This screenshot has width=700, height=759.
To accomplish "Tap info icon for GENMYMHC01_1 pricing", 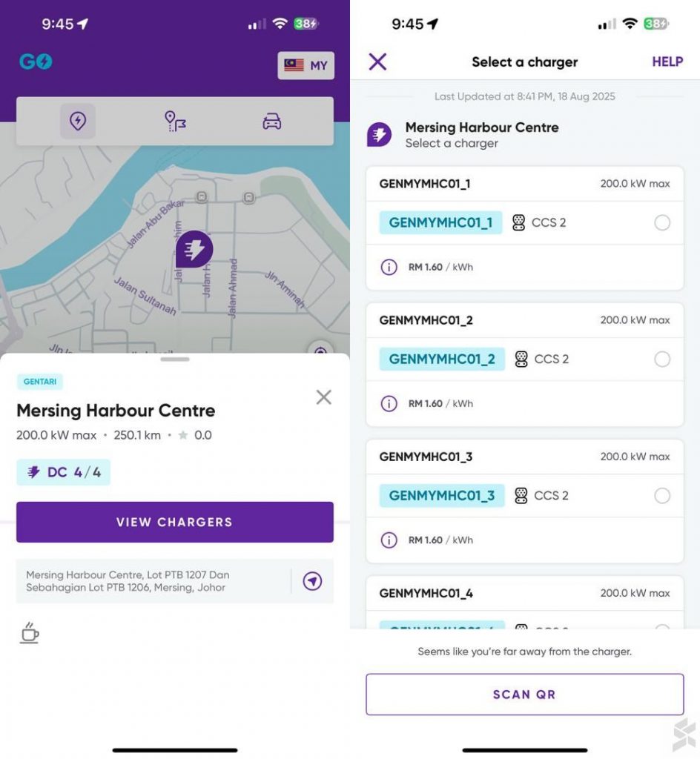I will point(389,267).
